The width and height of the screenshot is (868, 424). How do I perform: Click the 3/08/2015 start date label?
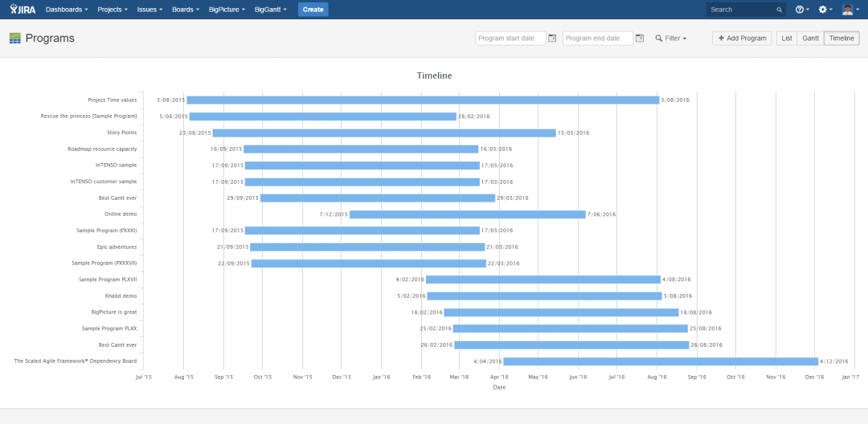click(171, 100)
